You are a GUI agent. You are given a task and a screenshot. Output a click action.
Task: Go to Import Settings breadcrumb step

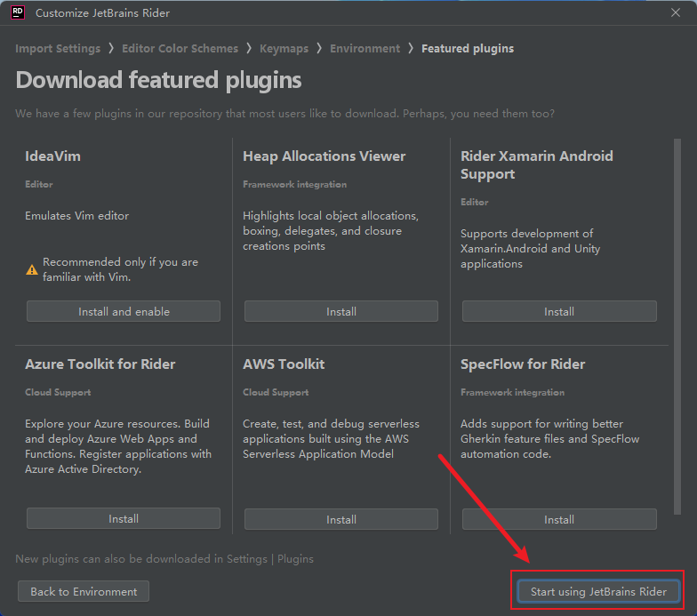(x=58, y=48)
